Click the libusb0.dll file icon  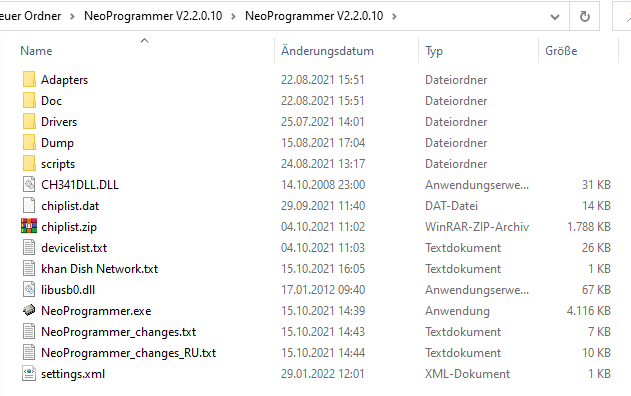click(x=29, y=290)
